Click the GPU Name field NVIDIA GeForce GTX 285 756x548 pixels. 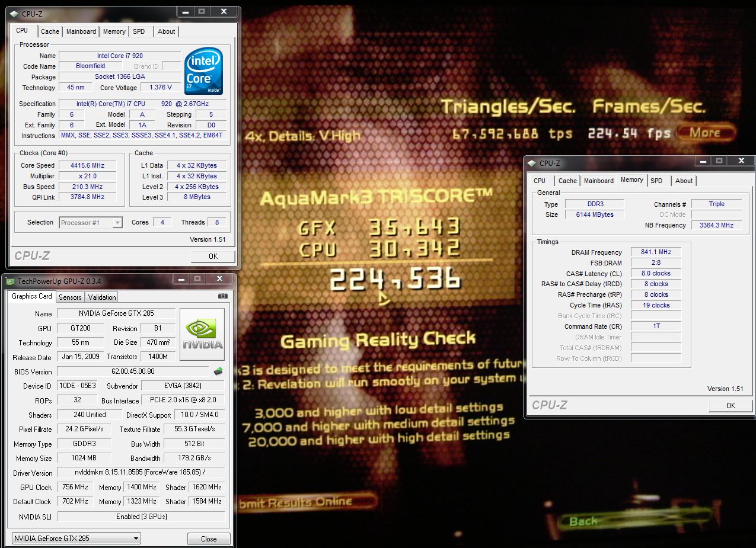117,313
